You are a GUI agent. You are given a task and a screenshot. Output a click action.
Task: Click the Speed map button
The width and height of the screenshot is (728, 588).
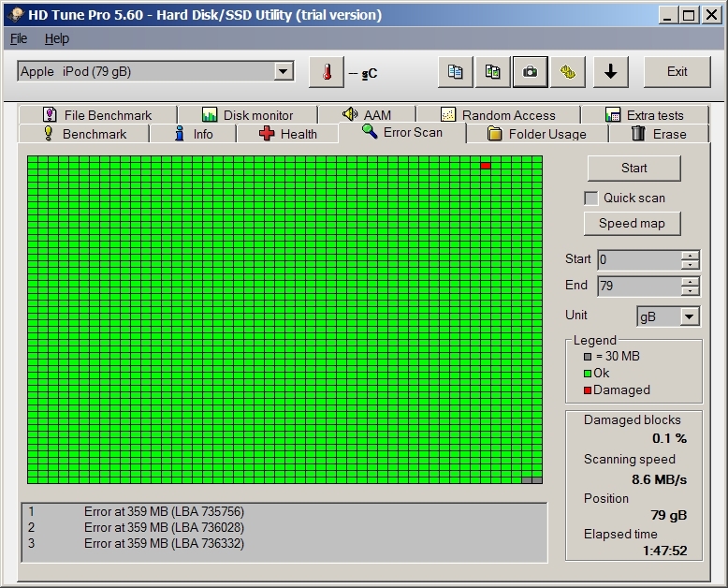[x=633, y=224]
